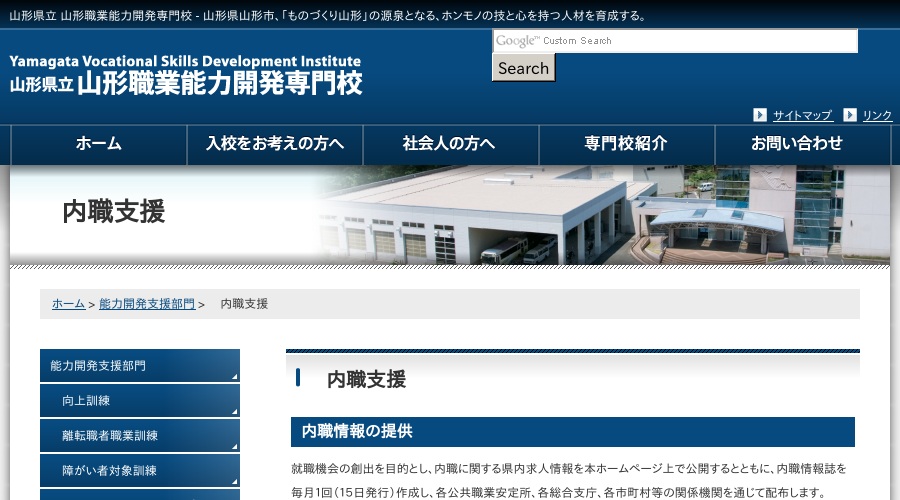Go to ホーム in main navigation
The image size is (900, 500).
point(99,144)
